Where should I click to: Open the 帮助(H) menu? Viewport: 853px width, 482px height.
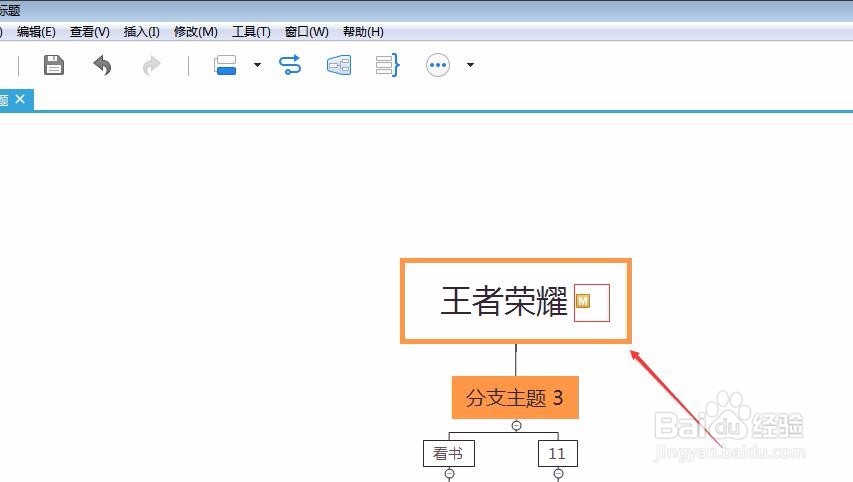point(363,32)
